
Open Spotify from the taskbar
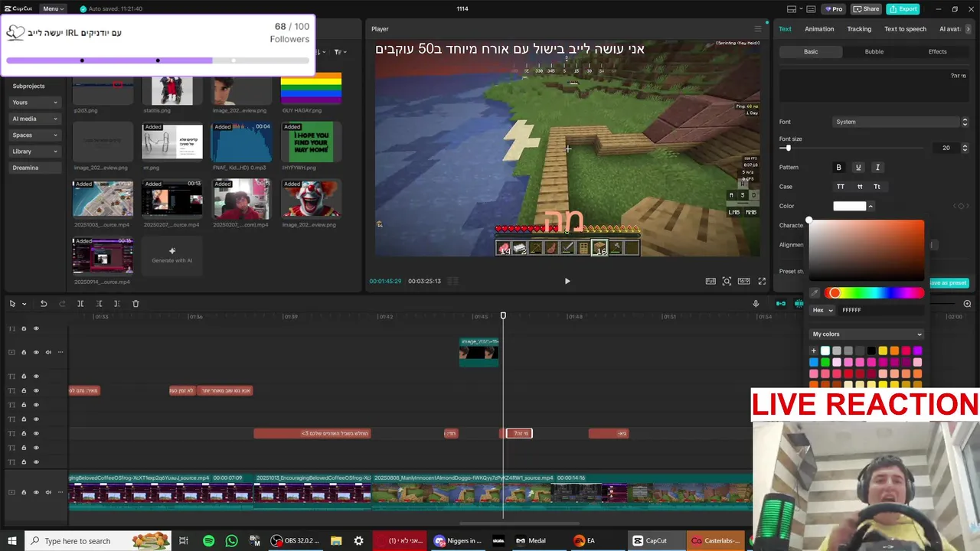pyautogui.click(x=208, y=540)
